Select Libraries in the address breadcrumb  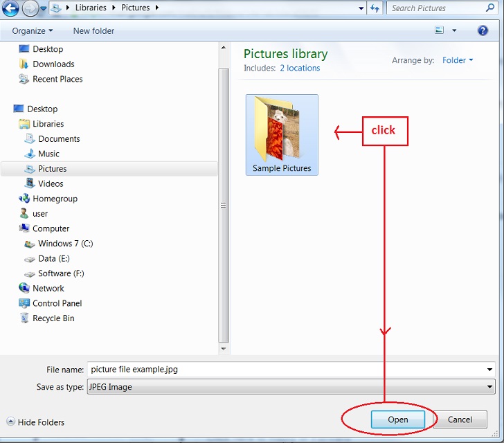tap(91, 8)
